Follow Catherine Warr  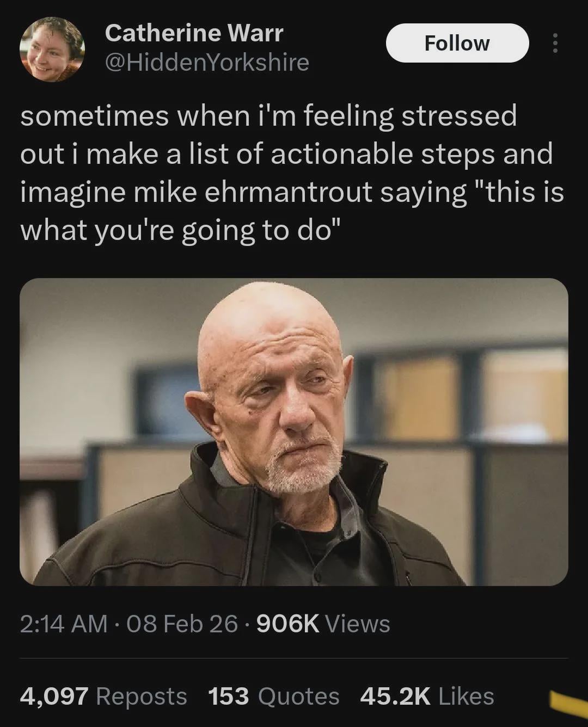457,43
